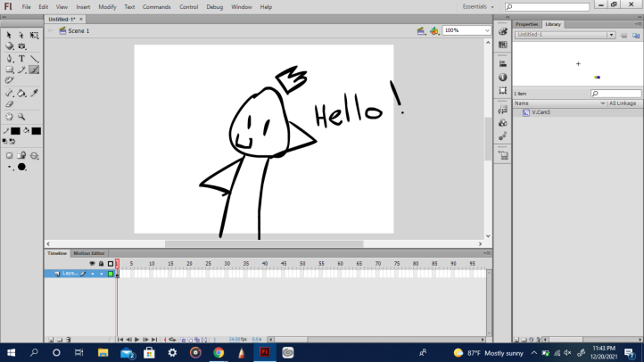Viewport: 644px width, 362px height.
Task: Open Chrome from the Windows taskbar
Action: [219, 352]
